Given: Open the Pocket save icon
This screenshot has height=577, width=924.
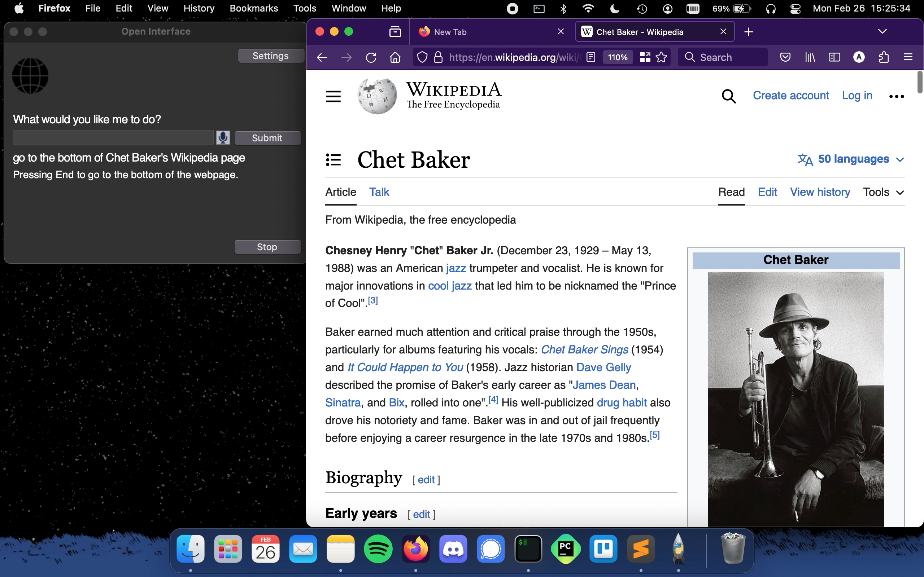Looking at the screenshot, I should coord(785,57).
